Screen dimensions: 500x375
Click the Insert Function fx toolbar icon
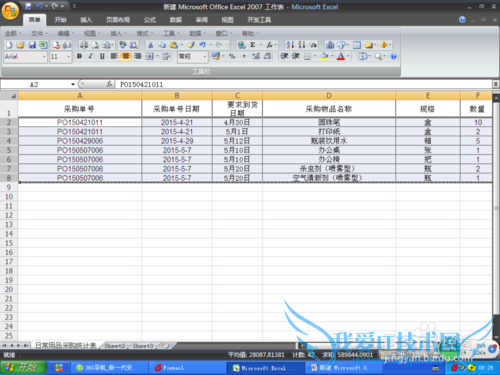(269, 45)
